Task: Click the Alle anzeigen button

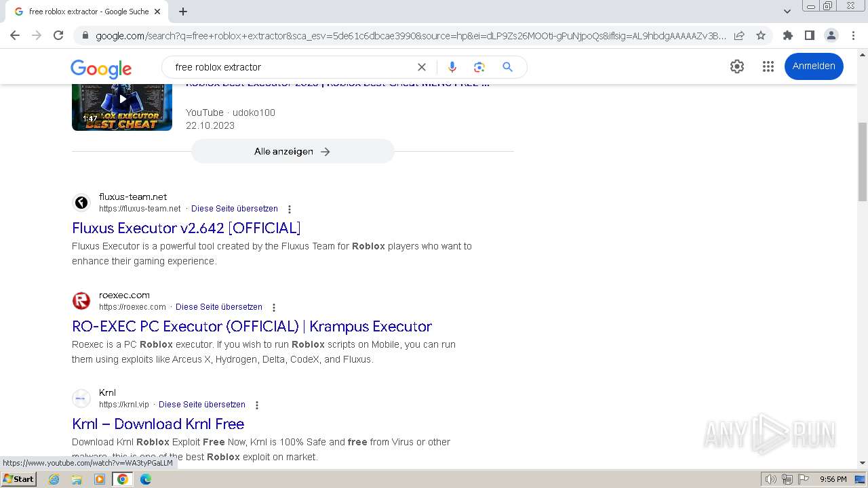Action: pyautogui.click(x=292, y=151)
